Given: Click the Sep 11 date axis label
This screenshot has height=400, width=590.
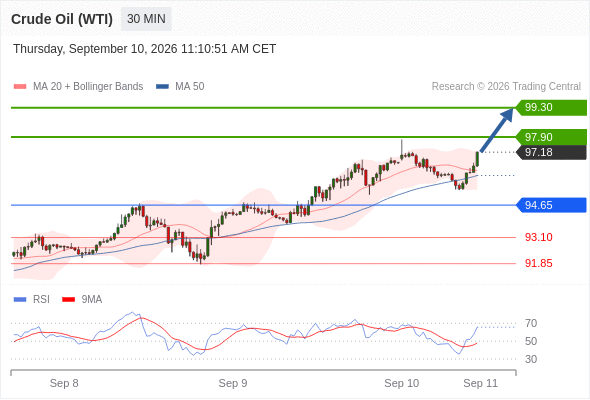Looking at the screenshot, I should point(481,383).
